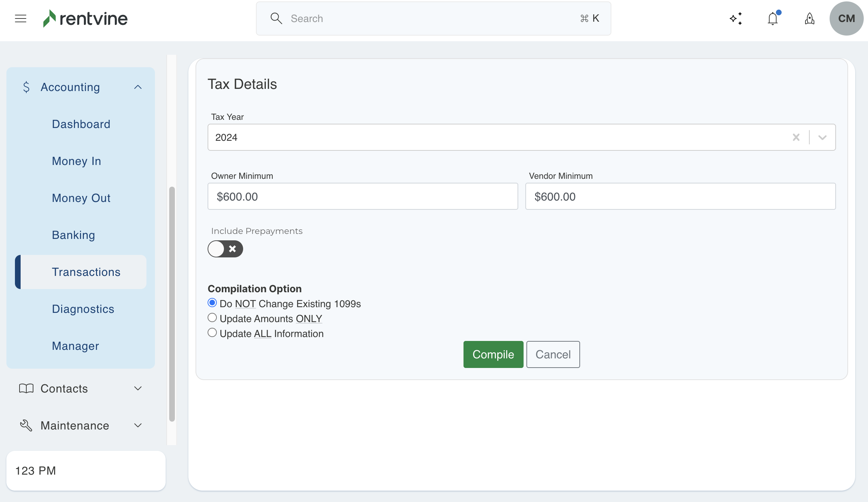Open the AI sparkle assistant icon
Viewport: 868px width, 502px height.
pos(736,18)
